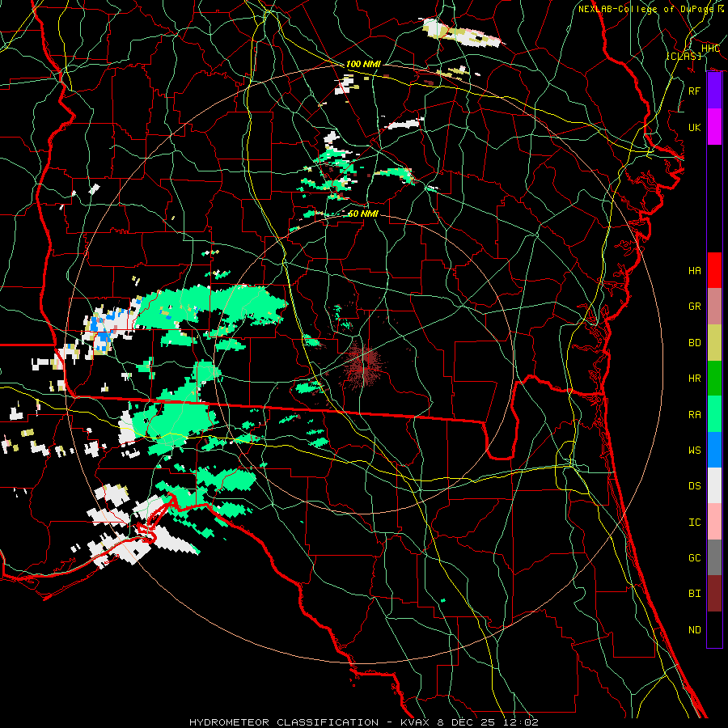Click the RF purple legend swatch
Screen dimensions: 728x728
[x=714, y=91]
